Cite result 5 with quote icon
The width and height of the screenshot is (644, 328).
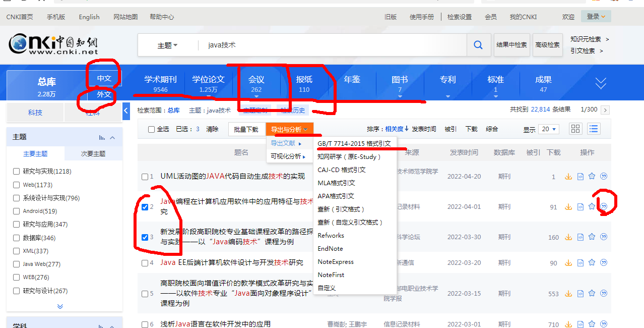(604, 293)
